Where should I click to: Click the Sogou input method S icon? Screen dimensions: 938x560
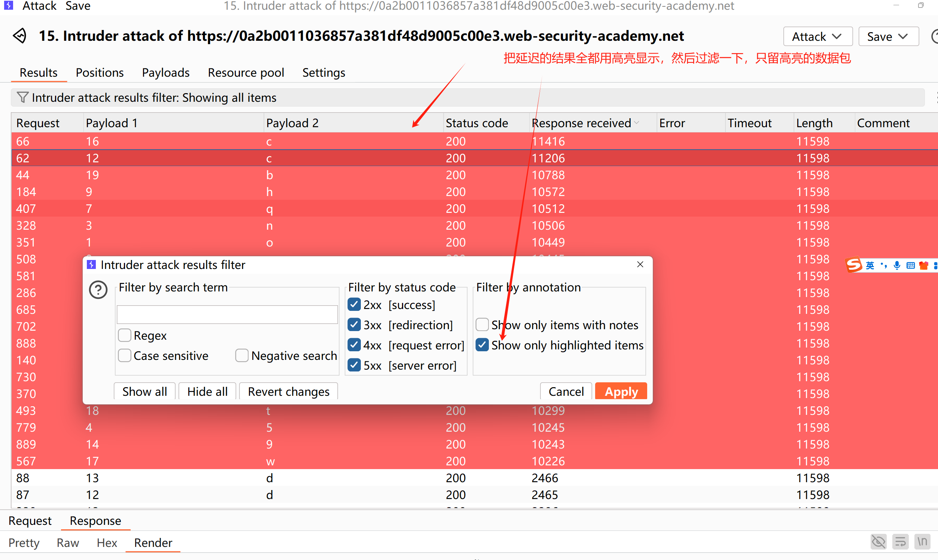(853, 265)
